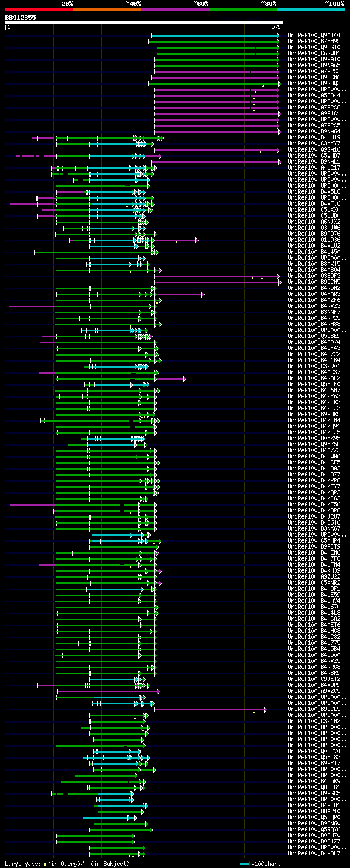
Task: Choose the UniRef100_A6NJX2 label
Action: [x=314, y=222]
